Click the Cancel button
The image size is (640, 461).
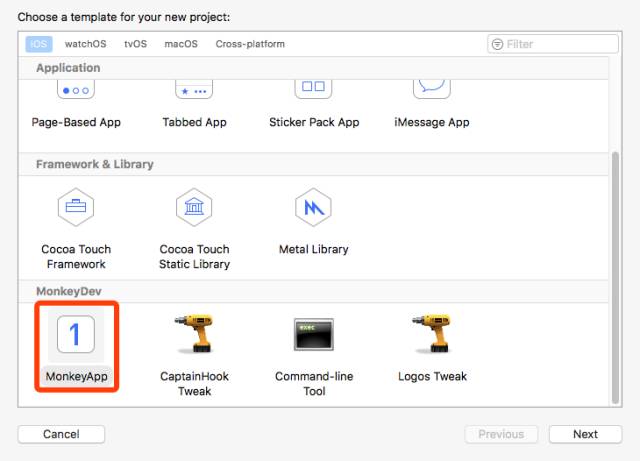pyautogui.click(x=61, y=434)
